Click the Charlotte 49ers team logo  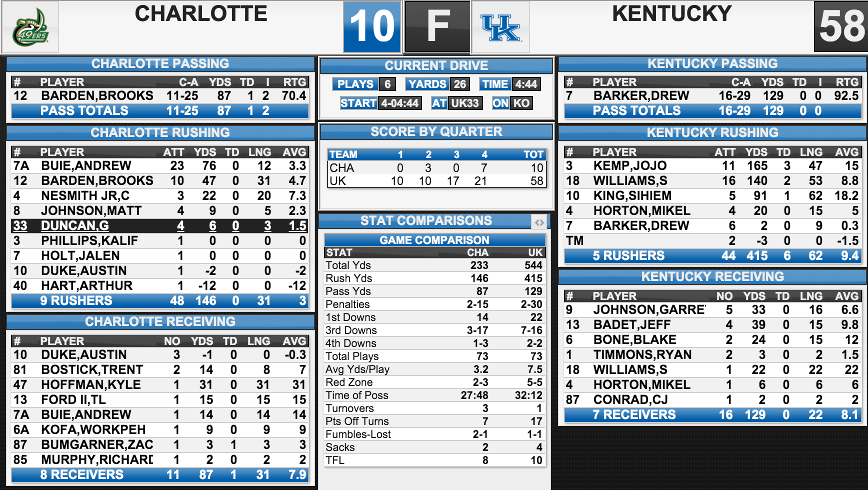click(30, 27)
